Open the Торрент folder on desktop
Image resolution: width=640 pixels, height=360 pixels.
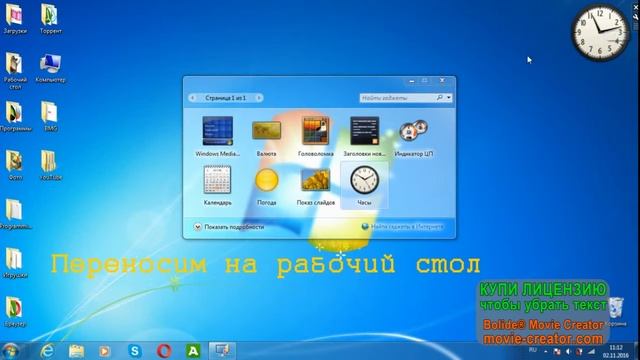tap(50, 19)
